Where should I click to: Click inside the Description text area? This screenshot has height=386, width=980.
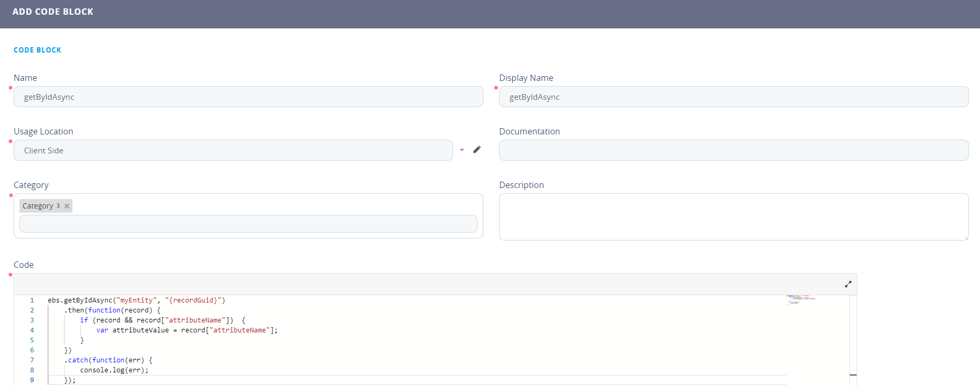click(x=733, y=216)
